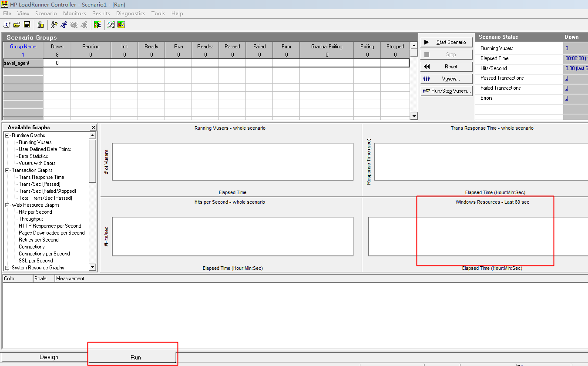The height and width of the screenshot is (366, 588).
Task: Close the Available Graphs panel
Action: click(x=94, y=127)
